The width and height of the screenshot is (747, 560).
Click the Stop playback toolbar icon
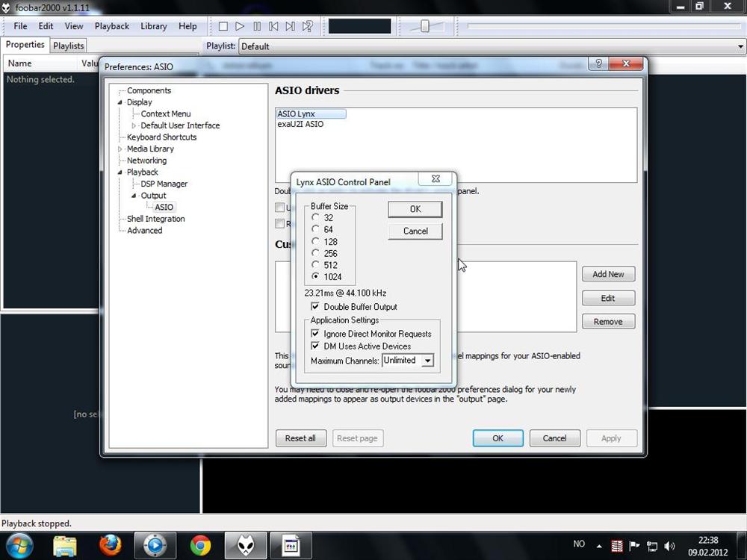[x=223, y=26]
